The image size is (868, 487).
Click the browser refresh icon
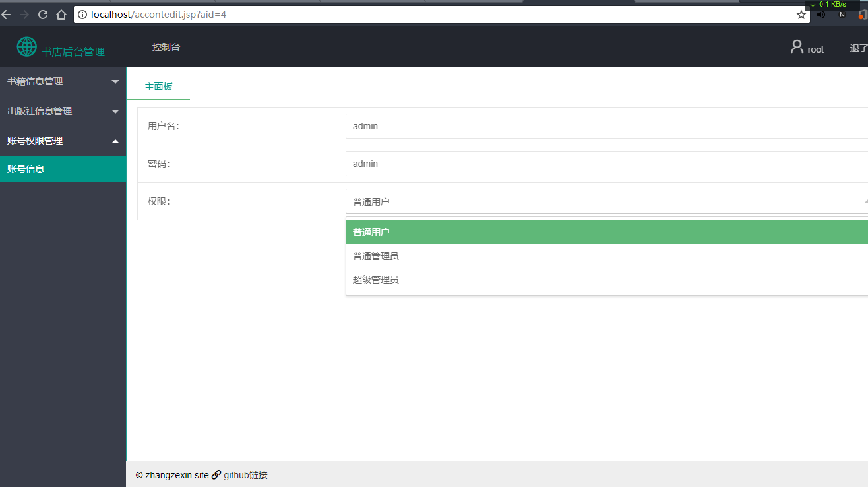point(42,14)
